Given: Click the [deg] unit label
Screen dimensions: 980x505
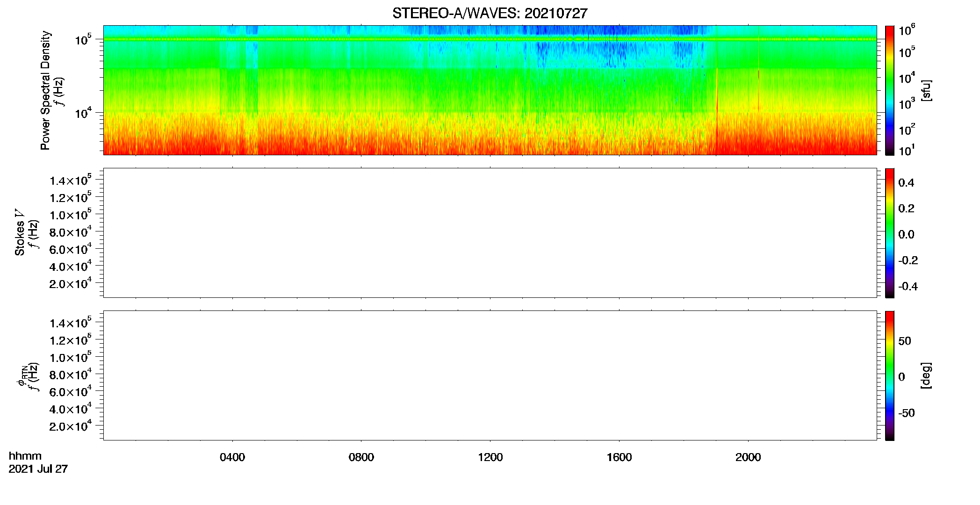Looking at the screenshot, I should pyautogui.click(x=926, y=375).
